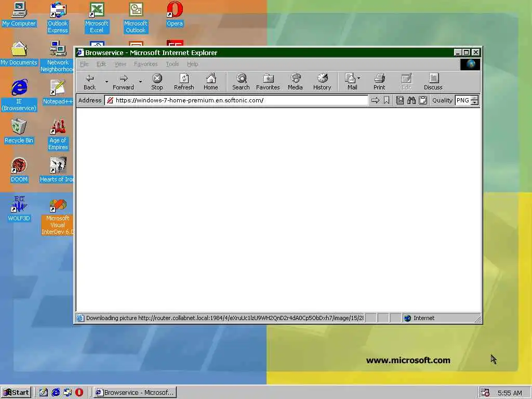Go back using the Back toolbar button
The height and width of the screenshot is (399, 532).
[89, 82]
